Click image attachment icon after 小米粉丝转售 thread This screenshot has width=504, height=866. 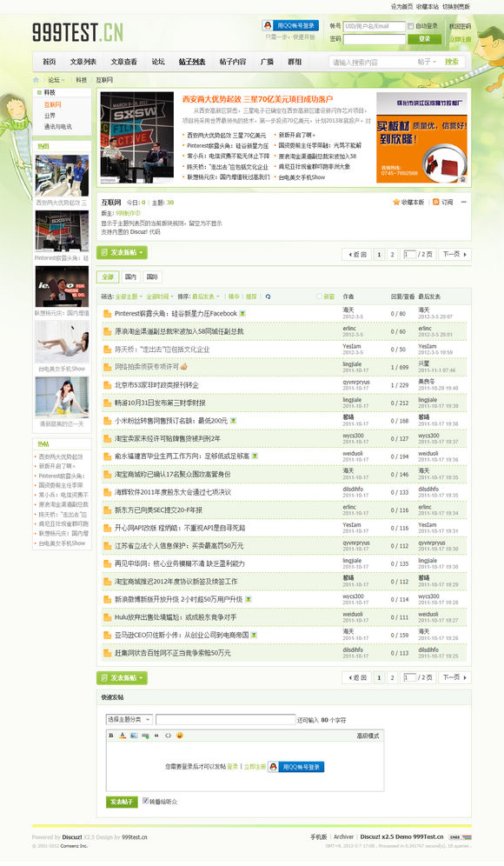coord(233,421)
